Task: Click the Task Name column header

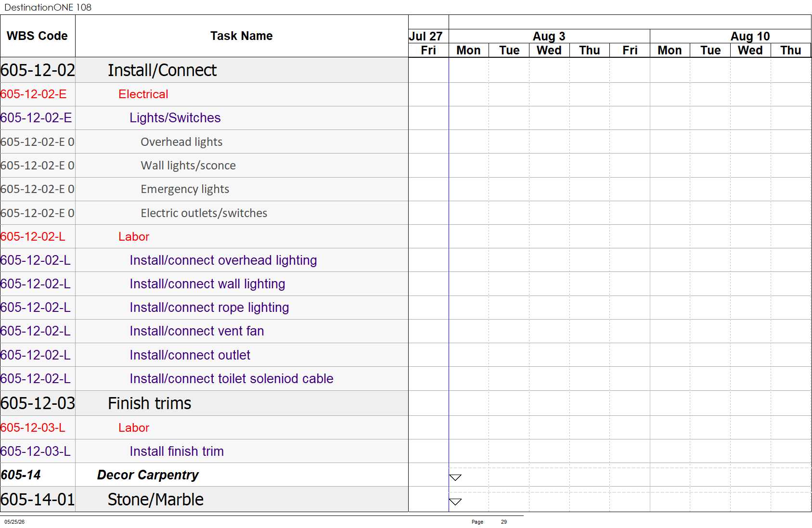Action: coord(242,36)
